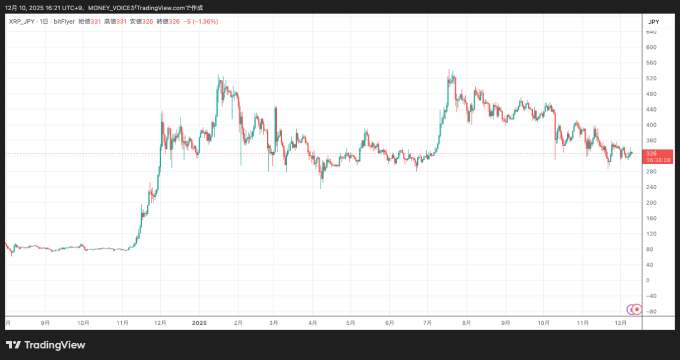Viewport: 680px width, 360px height.
Task: Click the 360 price axis label
Action: pyautogui.click(x=651, y=141)
